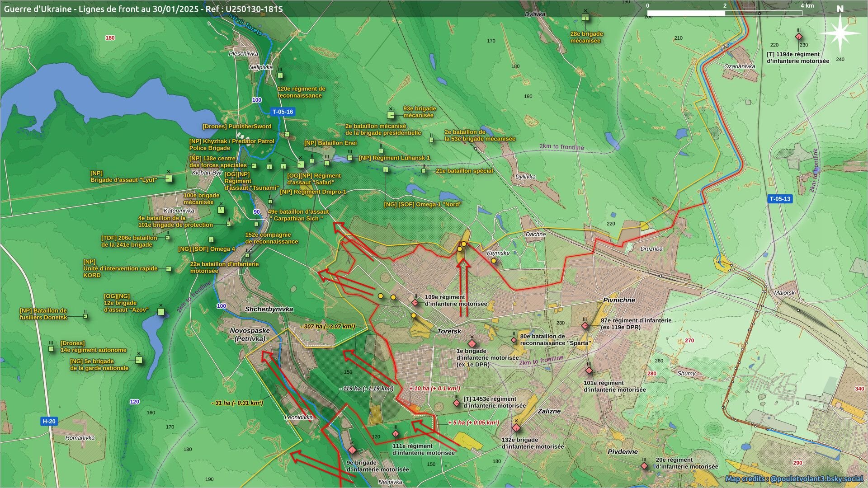Click the "+ 10 ha (+ 0.1 km²)" label
The image size is (868, 488).
click(x=434, y=388)
